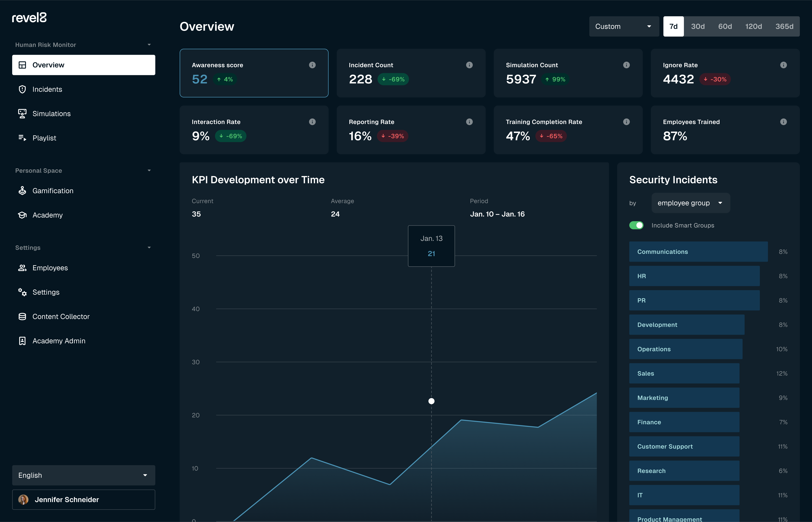Open Jennifer Schneider user profile button
This screenshot has height=522, width=812.
83,499
